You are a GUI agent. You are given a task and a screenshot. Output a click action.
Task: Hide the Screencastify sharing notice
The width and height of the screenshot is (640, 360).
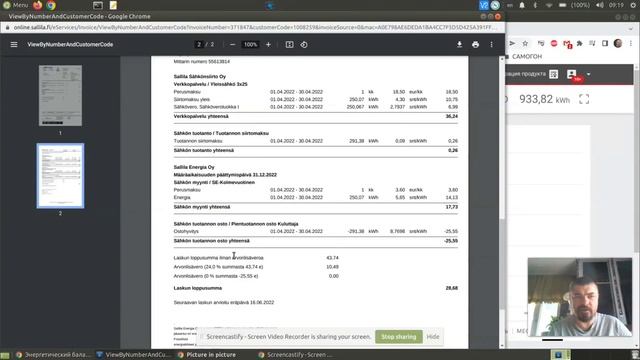tap(433, 337)
